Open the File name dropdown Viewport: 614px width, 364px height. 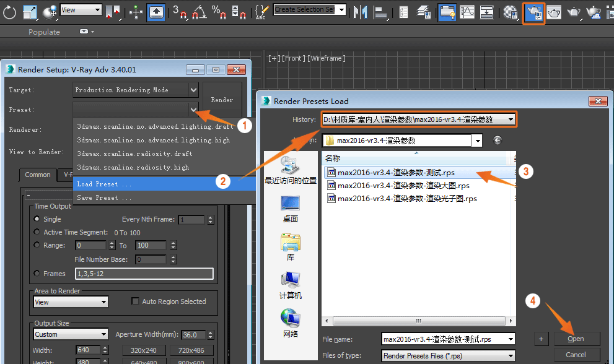pyautogui.click(x=511, y=339)
